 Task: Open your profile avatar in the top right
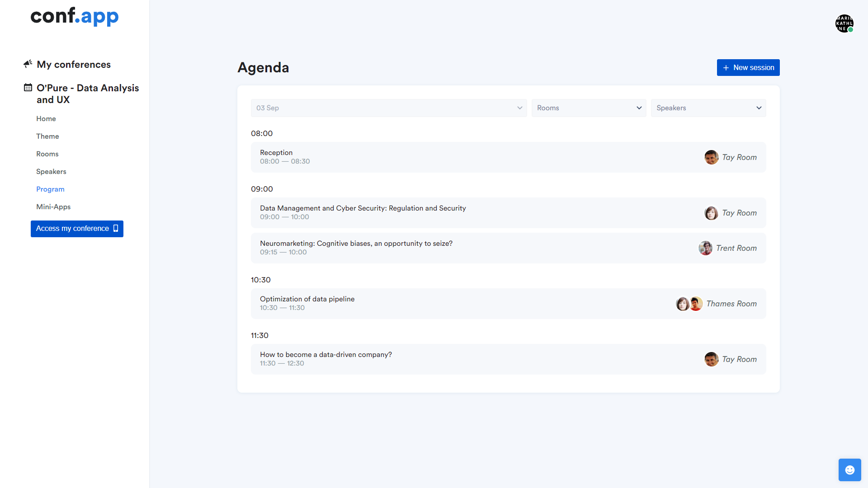pyautogui.click(x=844, y=23)
